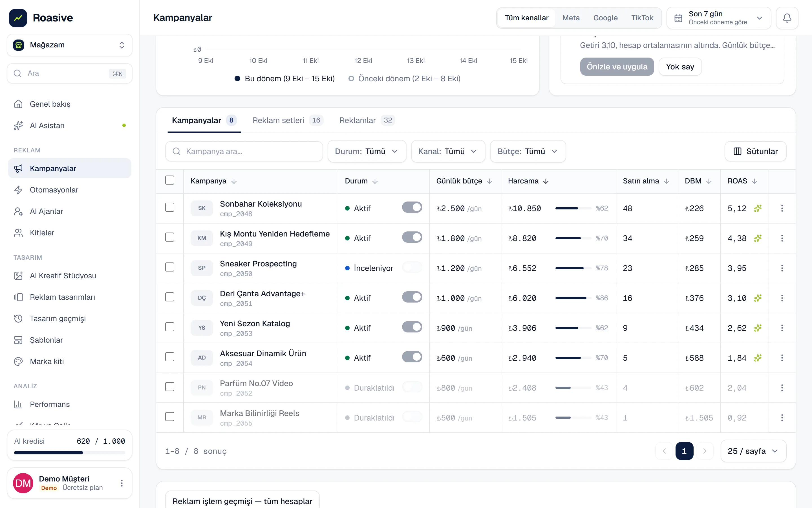Screen dimensions: 812x508
Task: Select TikTok channel tab
Action: point(642,18)
